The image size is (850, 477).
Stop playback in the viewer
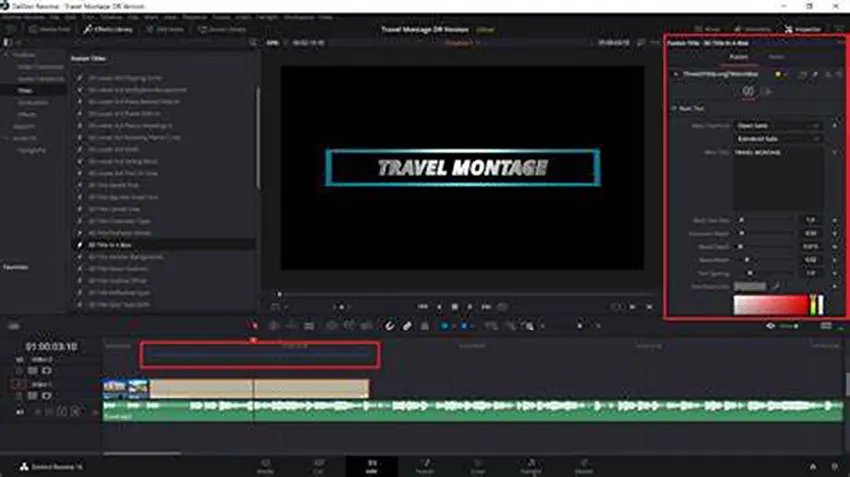pos(455,307)
